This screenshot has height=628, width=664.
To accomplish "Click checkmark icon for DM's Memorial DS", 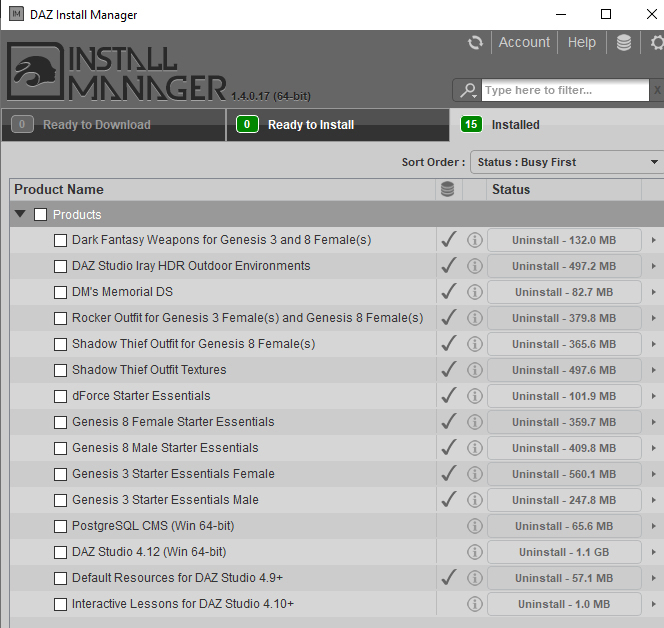I will coord(449,291).
